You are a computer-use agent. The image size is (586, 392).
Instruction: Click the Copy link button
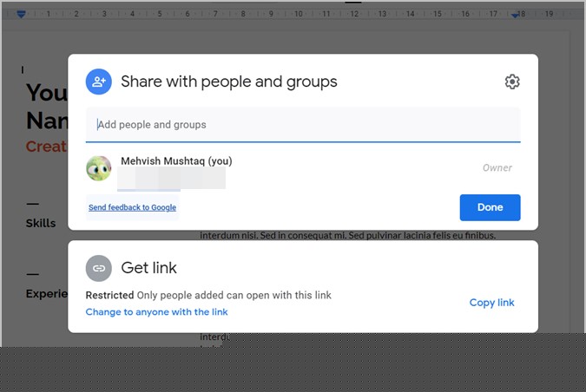(x=491, y=303)
